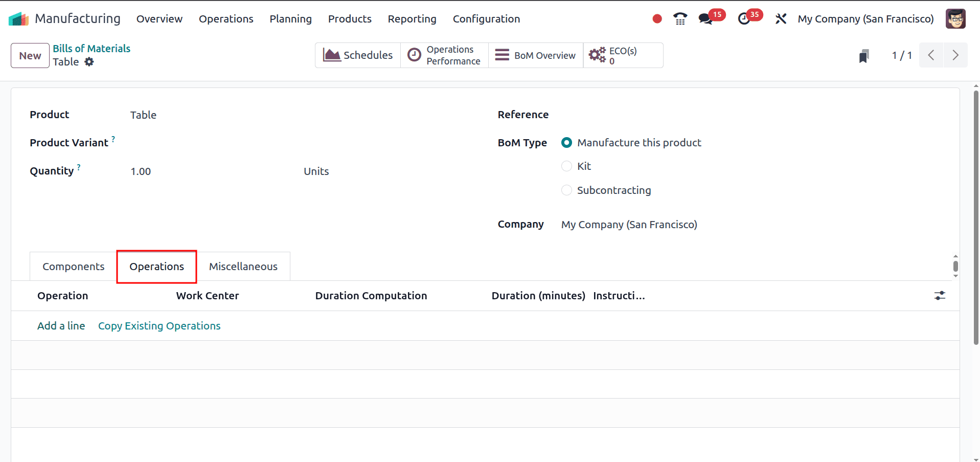Bookmark this record

[x=863, y=55]
